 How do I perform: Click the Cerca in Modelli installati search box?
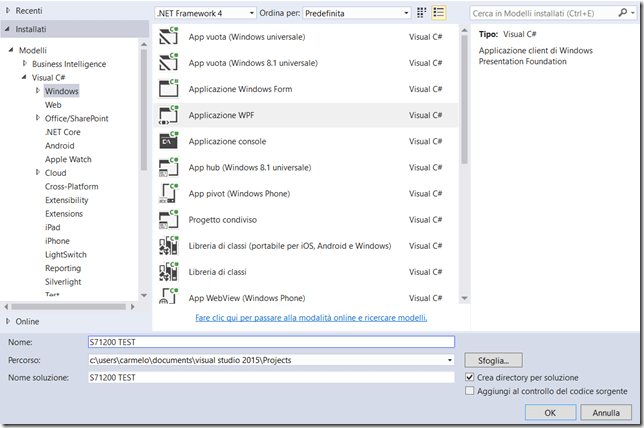tap(543, 13)
